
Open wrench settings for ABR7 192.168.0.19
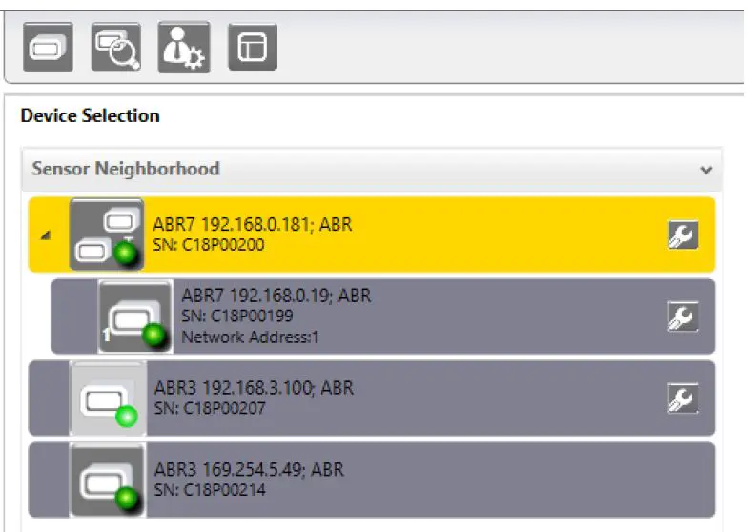682,316
